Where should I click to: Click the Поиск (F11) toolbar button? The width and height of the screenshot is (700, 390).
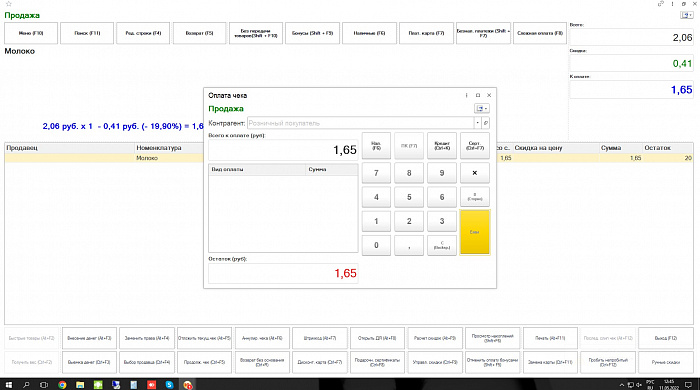(x=87, y=33)
